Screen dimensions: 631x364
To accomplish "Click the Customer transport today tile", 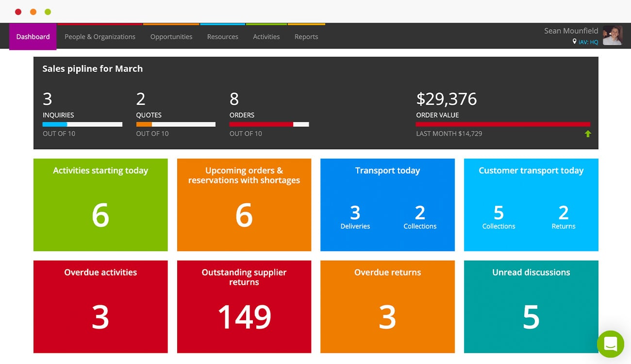I will point(531,205).
